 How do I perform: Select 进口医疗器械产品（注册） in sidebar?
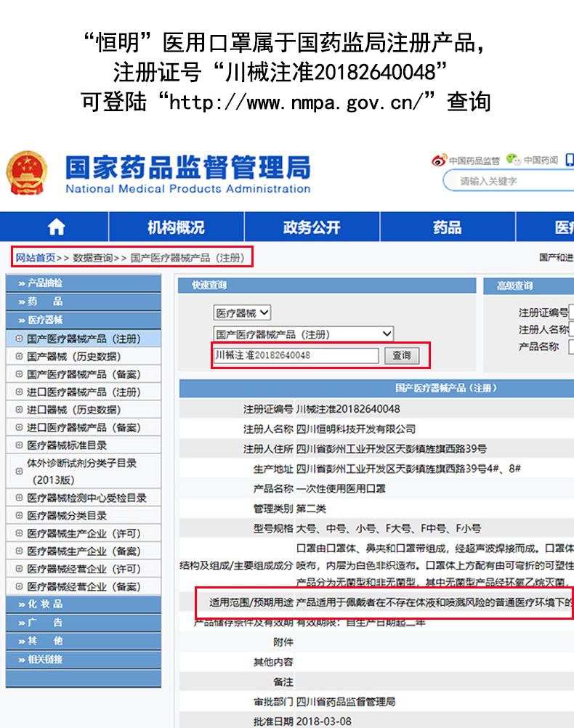click(x=84, y=392)
